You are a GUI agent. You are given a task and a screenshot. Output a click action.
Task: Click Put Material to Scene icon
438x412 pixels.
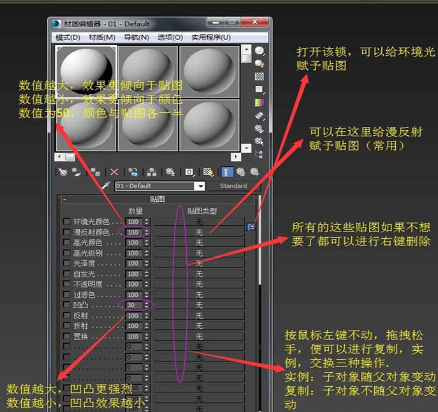point(77,172)
